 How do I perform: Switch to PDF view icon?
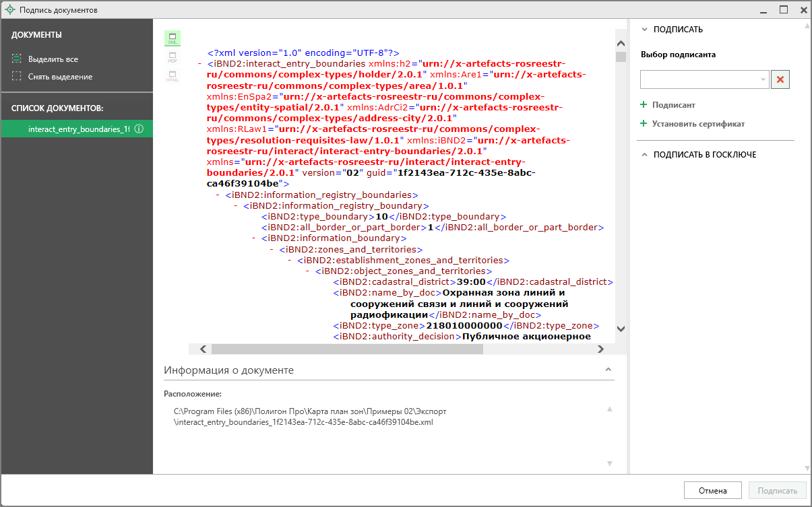173,57
